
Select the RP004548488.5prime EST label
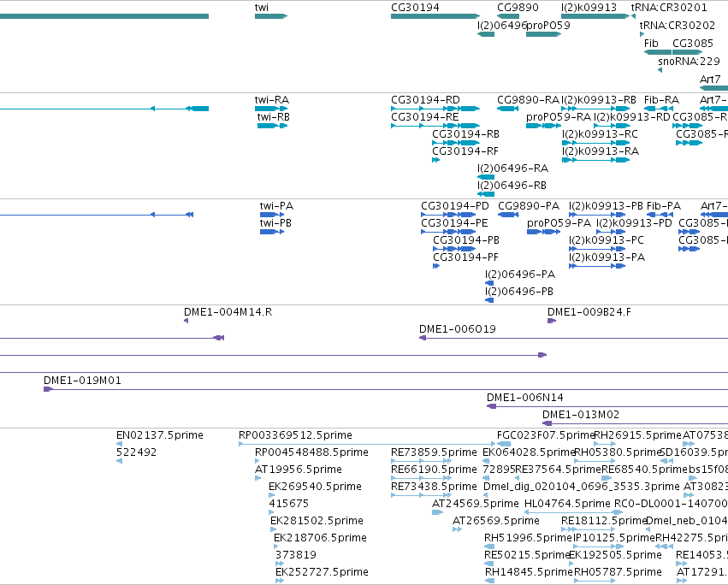click(311, 452)
